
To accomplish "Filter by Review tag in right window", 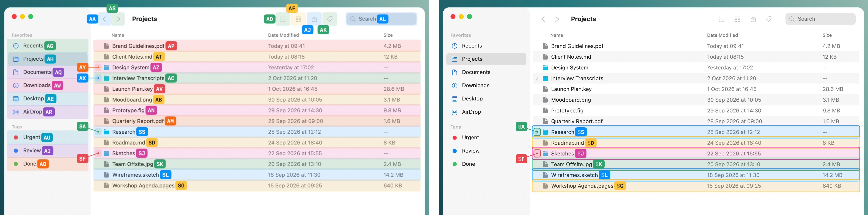I will click(x=486, y=151).
